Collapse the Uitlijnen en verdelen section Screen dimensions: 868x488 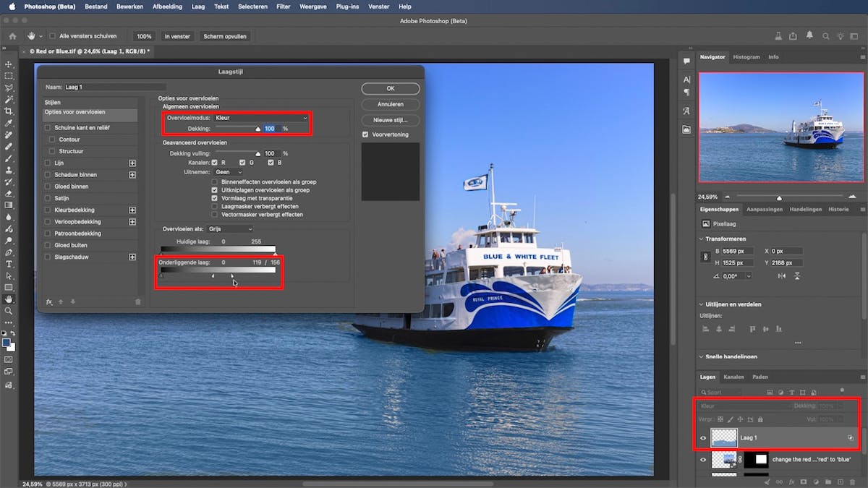702,304
